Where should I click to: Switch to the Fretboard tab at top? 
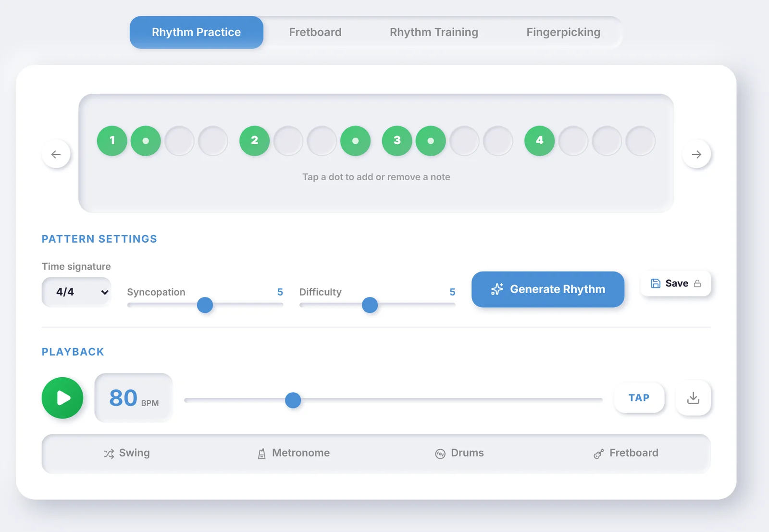coord(315,32)
